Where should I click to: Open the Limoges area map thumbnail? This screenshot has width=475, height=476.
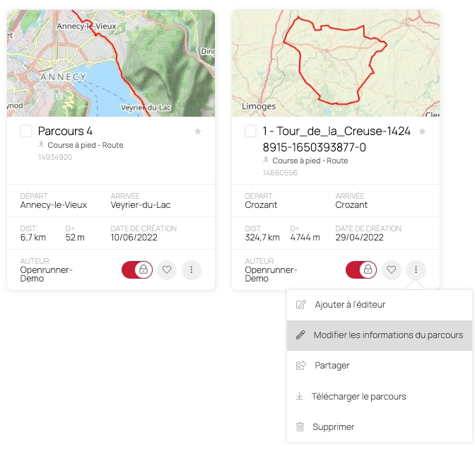336,63
